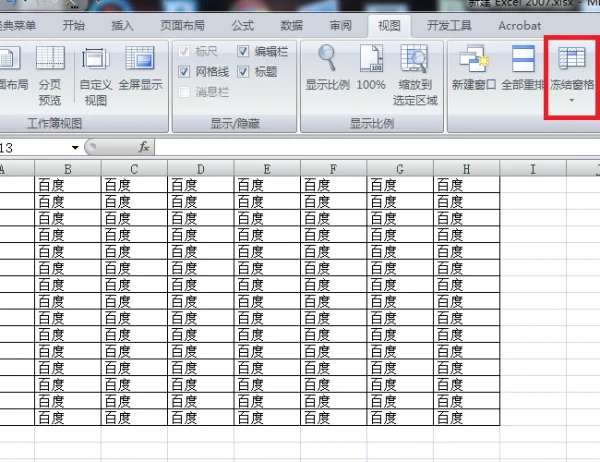
Task: Select column E header
Action: 267,169
